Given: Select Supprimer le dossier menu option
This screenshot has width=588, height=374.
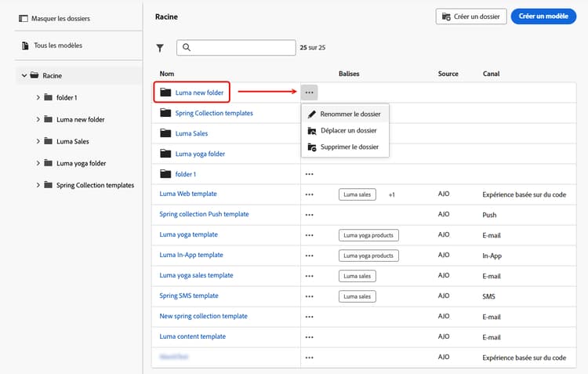Looking at the screenshot, I should point(349,147).
